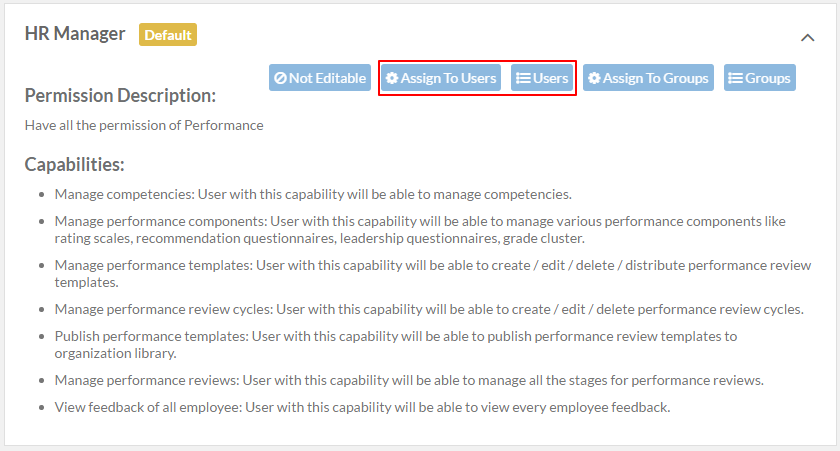Click the prohibited icon on Not Editable

280,78
